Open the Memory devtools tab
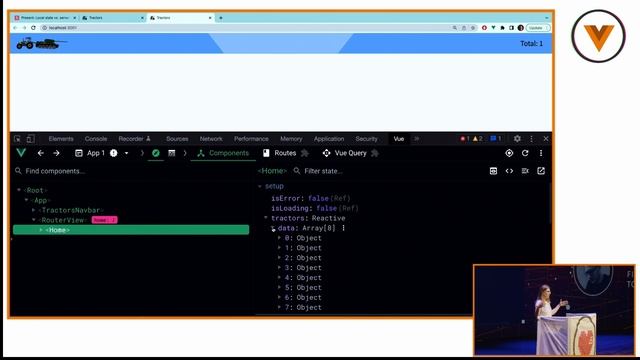640x360 pixels. pyautogui.click(x=291, y=139)
